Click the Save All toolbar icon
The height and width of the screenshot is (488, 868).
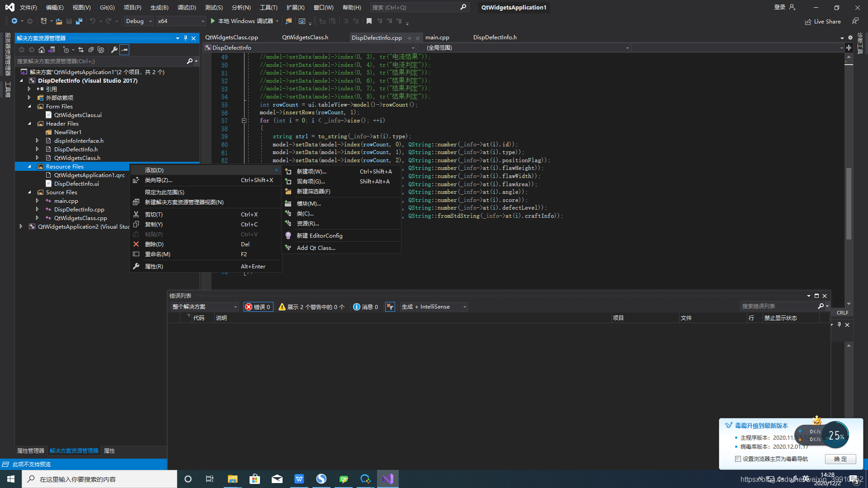tap(79, 21)
